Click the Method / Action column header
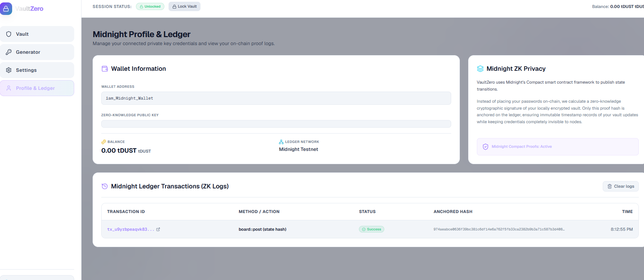Screen dimensions: 644x280 pyautogui.click(x=259, y=212)
